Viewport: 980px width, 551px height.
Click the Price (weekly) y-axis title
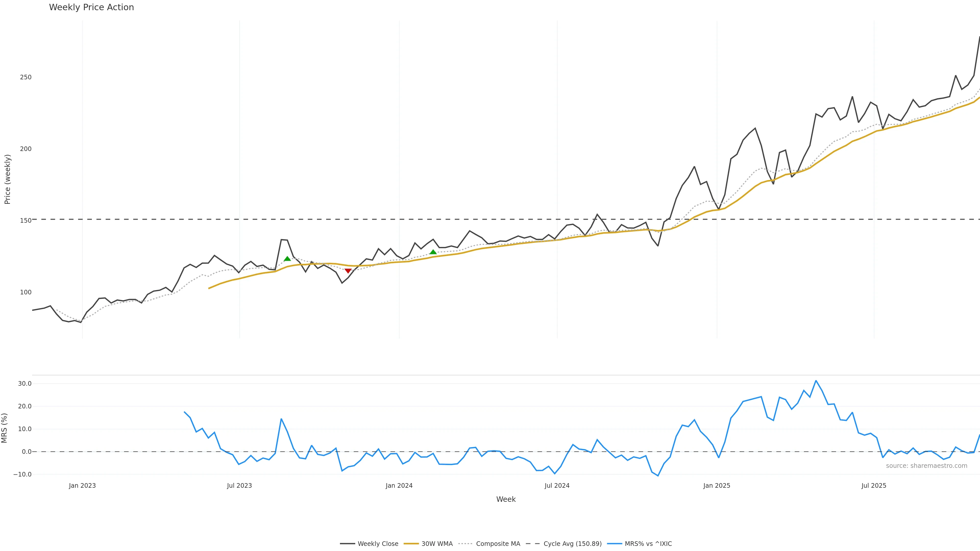pos(7,179)
